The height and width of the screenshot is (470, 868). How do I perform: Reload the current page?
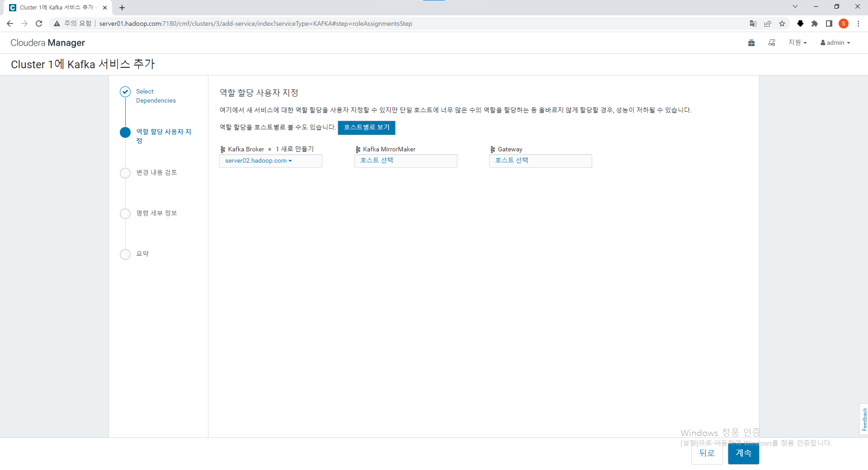pyautogui.click(x=39, y=23)
